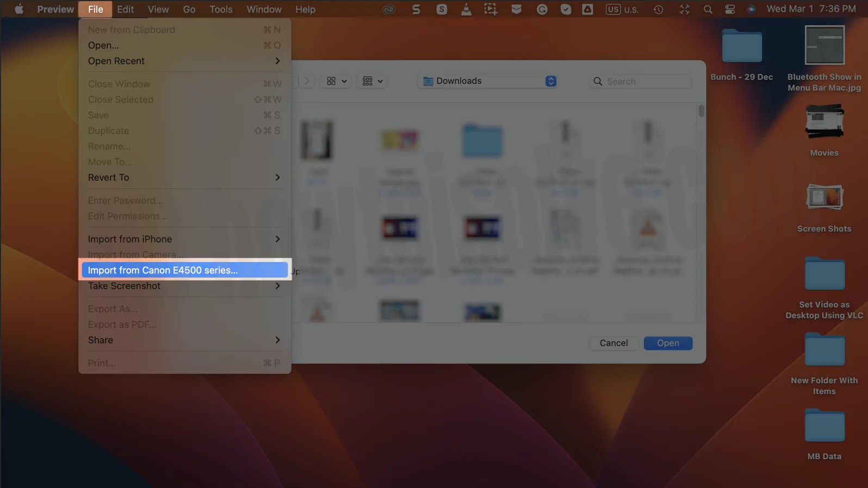
Task: Expand the Revert To submenu
Action: point(184,177)
